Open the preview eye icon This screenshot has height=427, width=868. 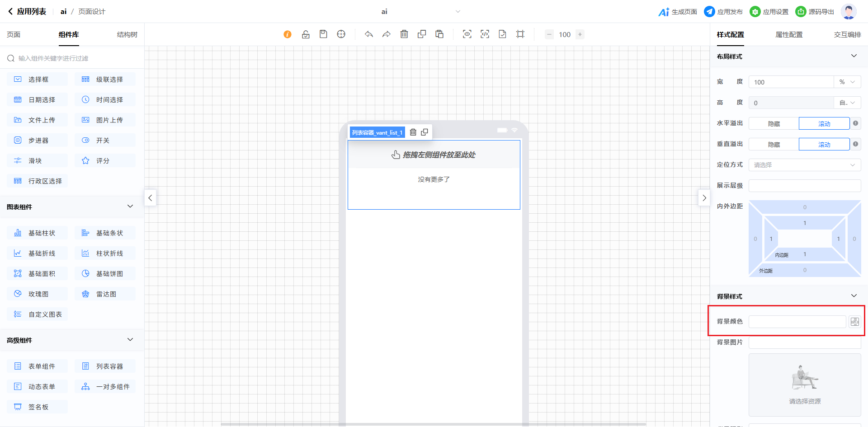click(467, 34)
